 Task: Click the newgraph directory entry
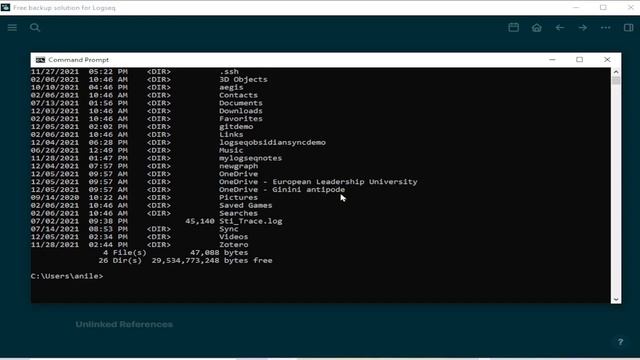click(x=238, y=166)
